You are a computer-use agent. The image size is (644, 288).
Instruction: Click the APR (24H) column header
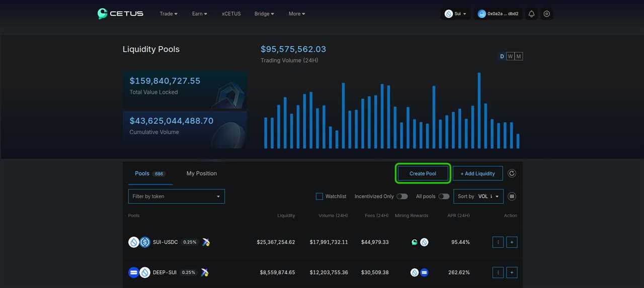pos(458,216)
